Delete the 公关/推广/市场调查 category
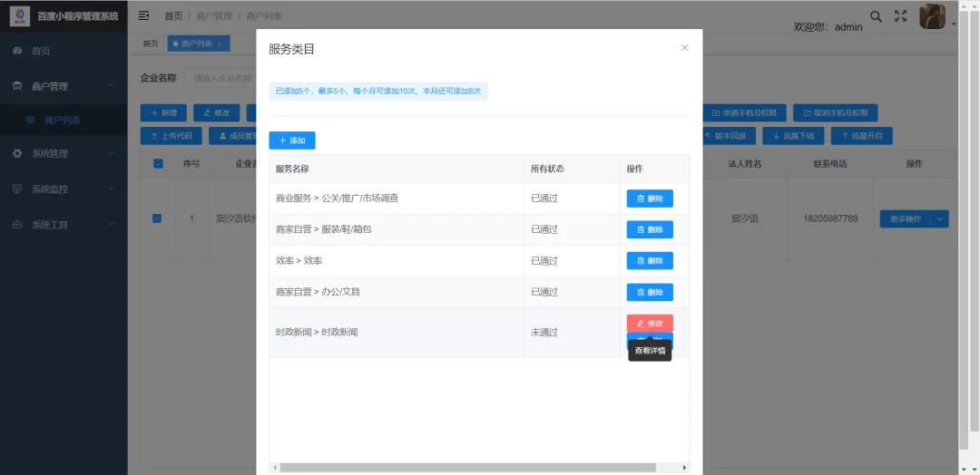 650,199
